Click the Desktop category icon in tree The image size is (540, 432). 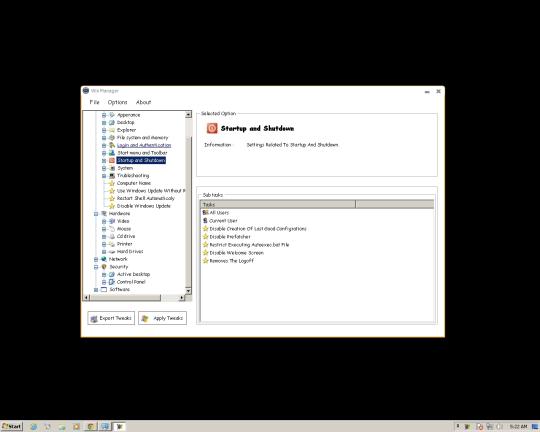point(112,122)
